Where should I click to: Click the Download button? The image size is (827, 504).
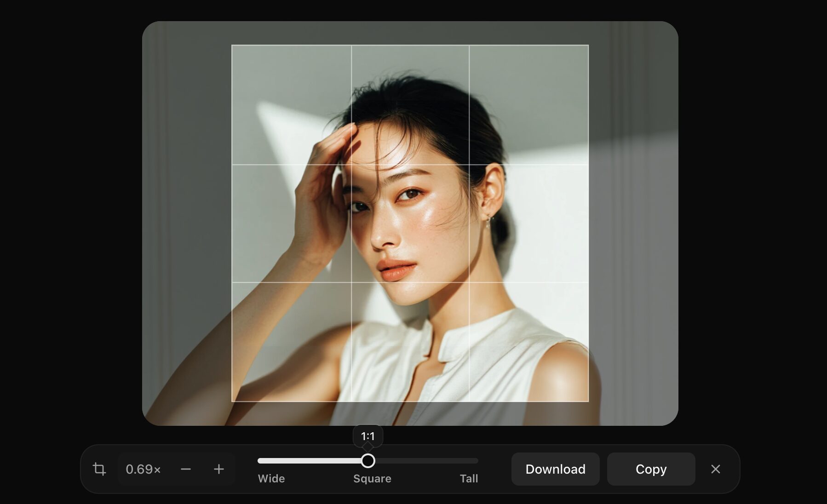555,469
